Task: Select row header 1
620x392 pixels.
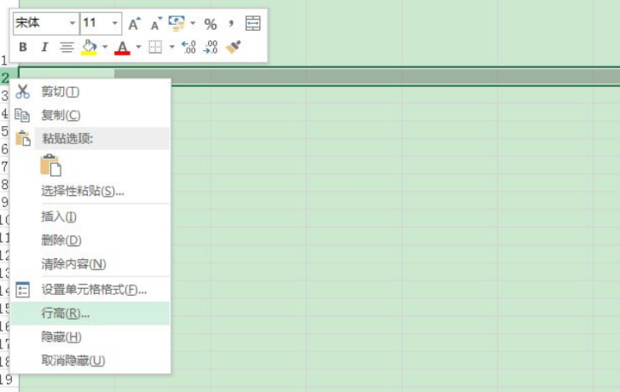Action: [x=4, y=60]
